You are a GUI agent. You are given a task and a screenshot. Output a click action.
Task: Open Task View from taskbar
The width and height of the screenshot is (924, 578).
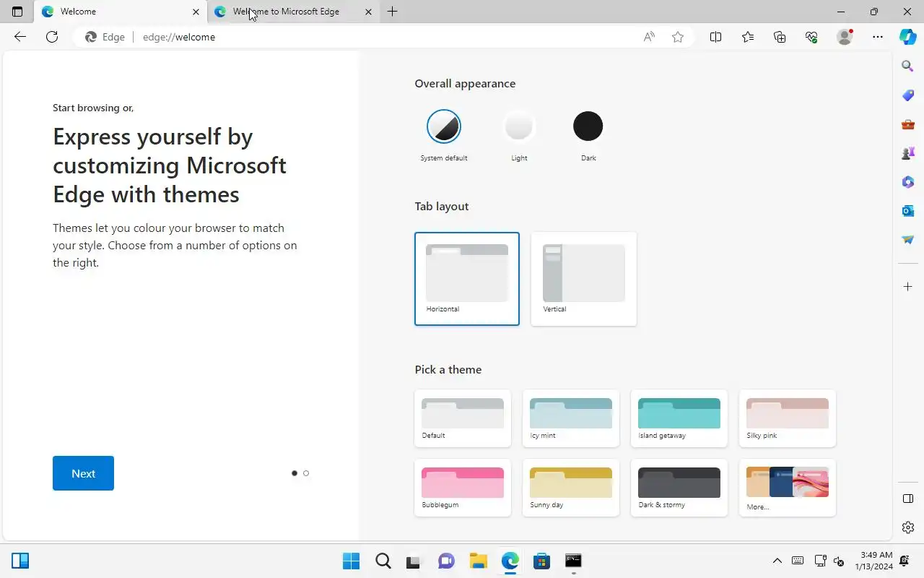tap(414, 561)
